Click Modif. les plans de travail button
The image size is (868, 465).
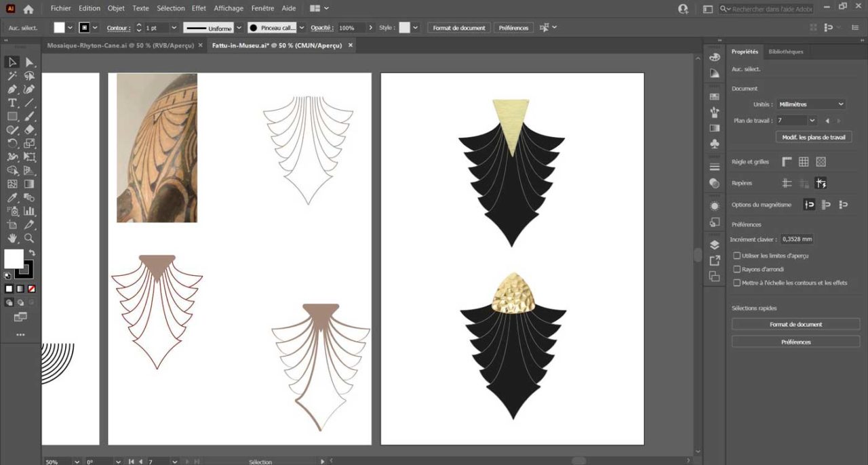(x=814, y=138)
